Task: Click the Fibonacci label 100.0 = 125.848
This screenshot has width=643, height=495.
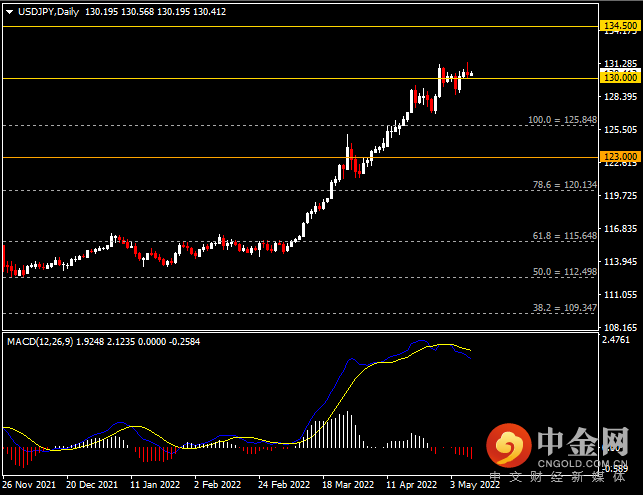Action: pyautogui.click(x=562, y=120)
